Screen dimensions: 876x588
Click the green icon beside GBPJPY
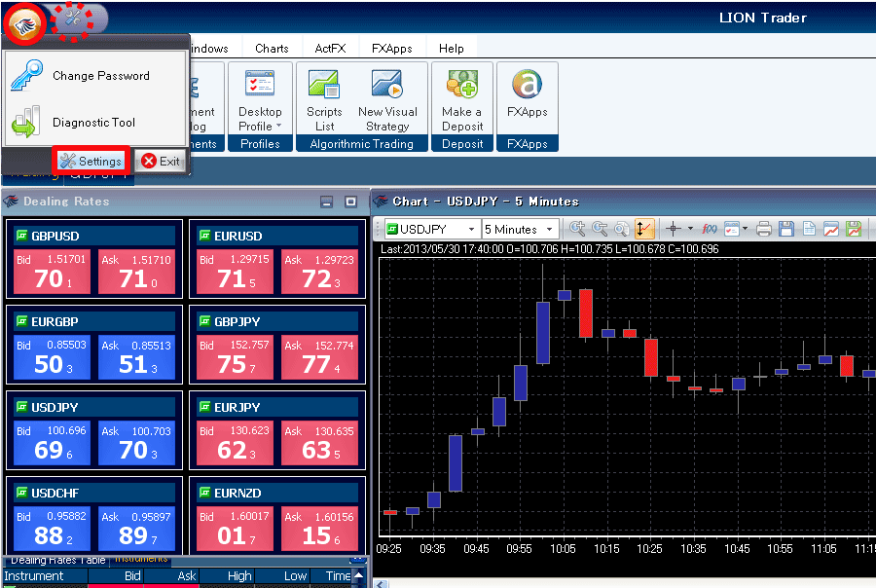205,321
